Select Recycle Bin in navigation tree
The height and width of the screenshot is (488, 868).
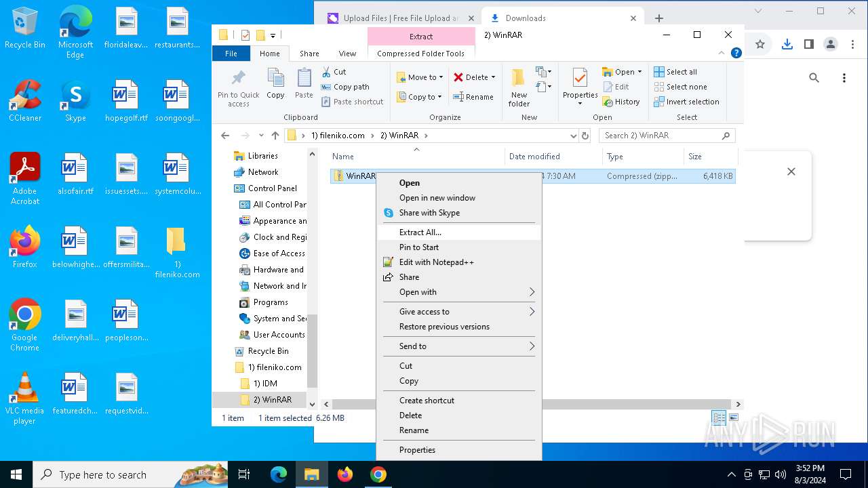coord(268,351)
